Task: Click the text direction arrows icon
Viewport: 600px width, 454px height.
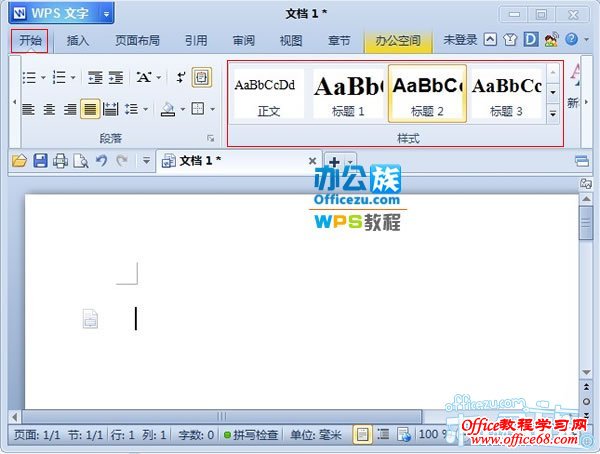Action: point(181,78)
